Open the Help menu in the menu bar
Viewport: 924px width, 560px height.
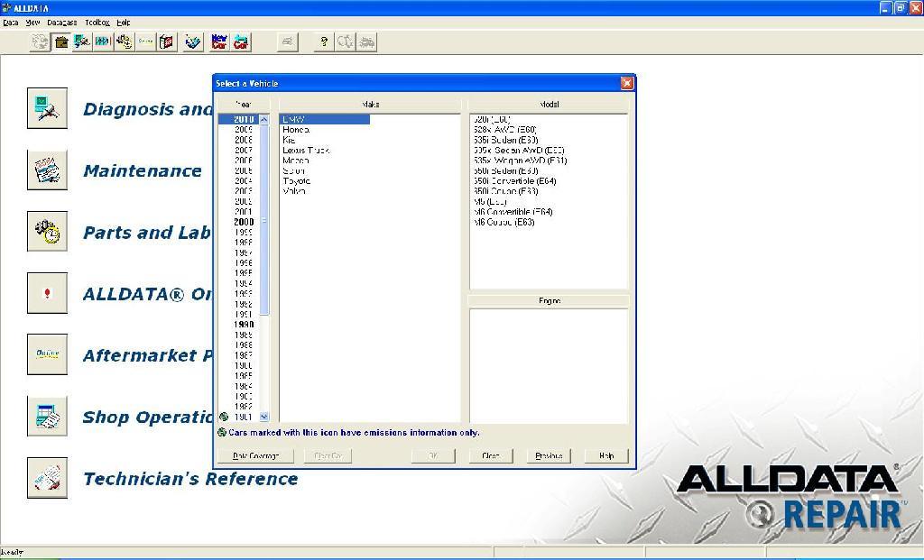click(x=123, y=23)
